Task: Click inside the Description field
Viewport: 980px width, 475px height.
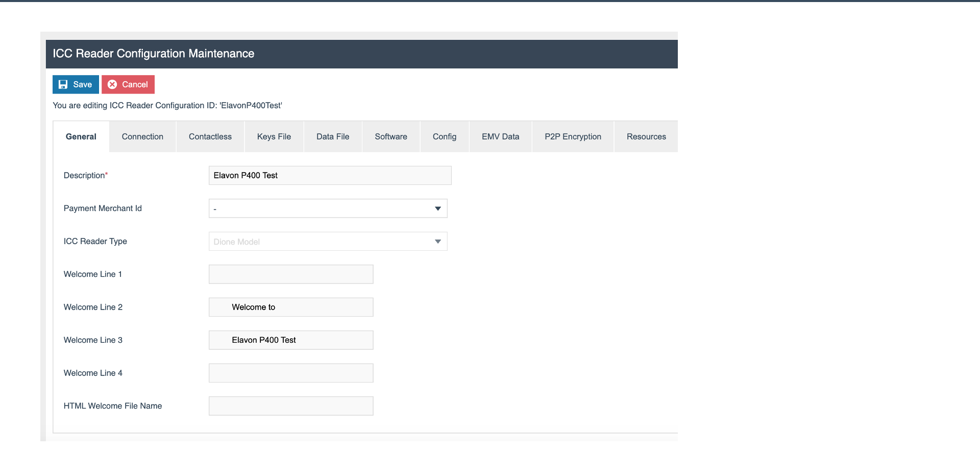Action: (329, 175)
